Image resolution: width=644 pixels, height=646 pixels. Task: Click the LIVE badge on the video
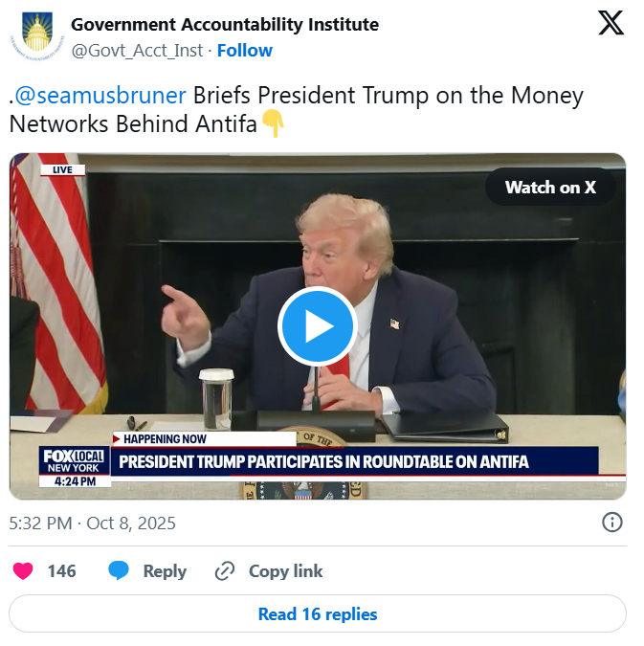click(62, 169)
